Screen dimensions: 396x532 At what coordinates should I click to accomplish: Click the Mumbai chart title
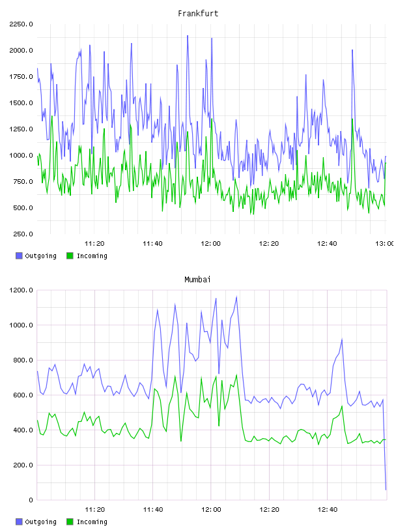pyautogui.click(x=197, y=280)
